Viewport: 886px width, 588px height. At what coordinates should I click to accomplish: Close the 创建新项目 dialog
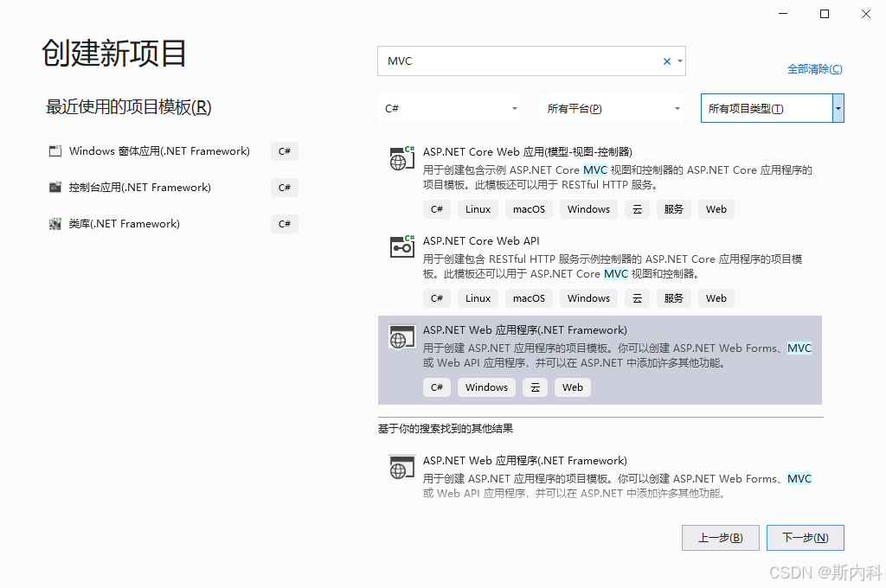[865, 14]
